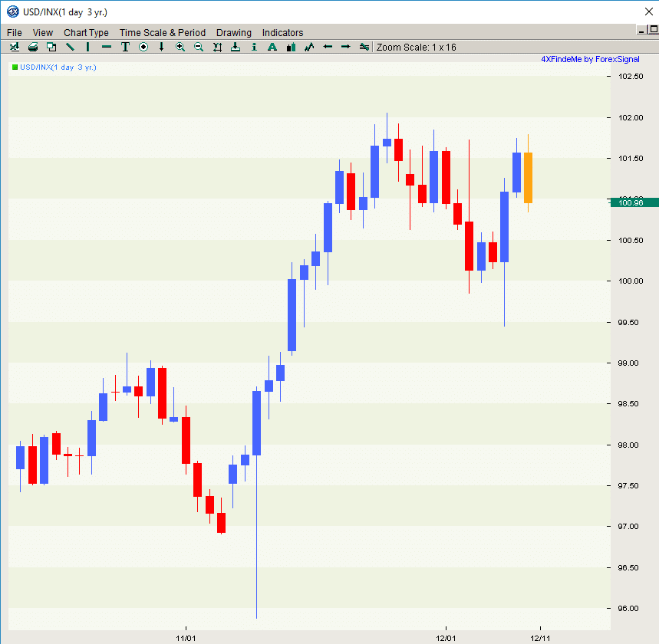
Task: Click the 12/11 date label on time axis
Action: [540, 639]
